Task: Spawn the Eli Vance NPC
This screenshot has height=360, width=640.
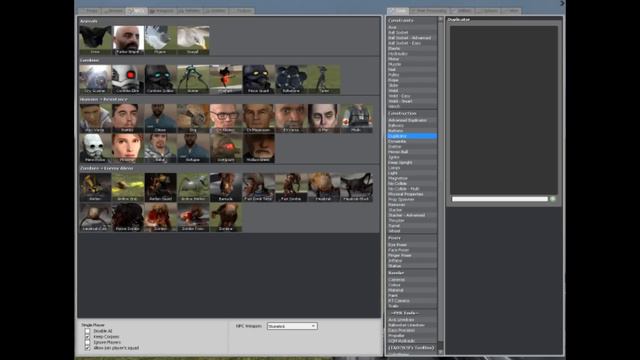Action: click(x=291, y=118)
